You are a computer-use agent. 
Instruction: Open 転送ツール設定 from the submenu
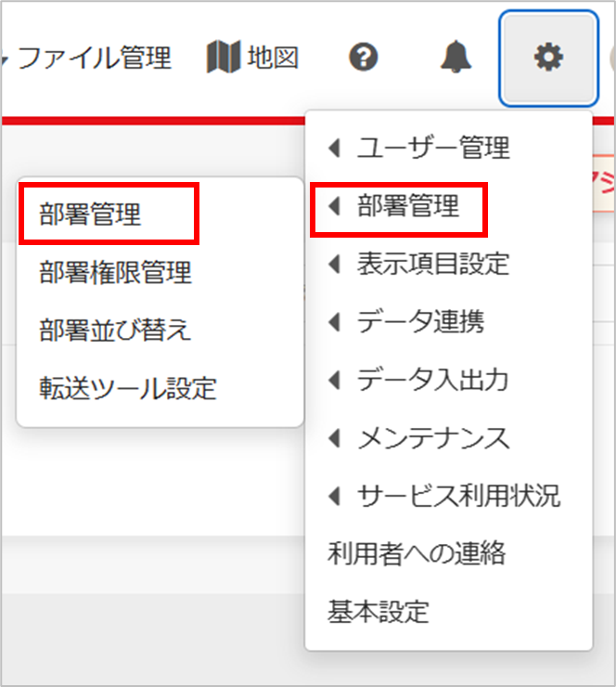(128, 387)
